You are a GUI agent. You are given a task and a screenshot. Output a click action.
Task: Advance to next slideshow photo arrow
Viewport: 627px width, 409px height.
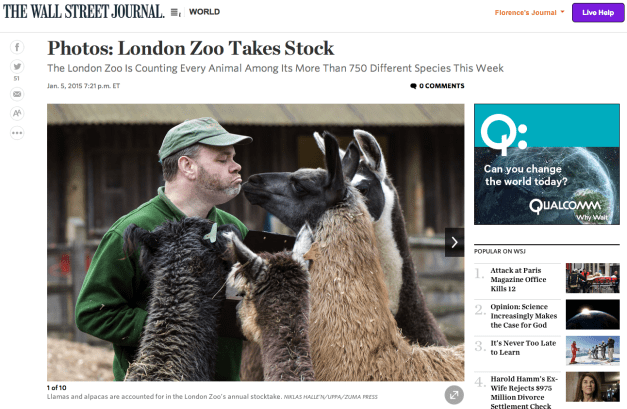455,242
